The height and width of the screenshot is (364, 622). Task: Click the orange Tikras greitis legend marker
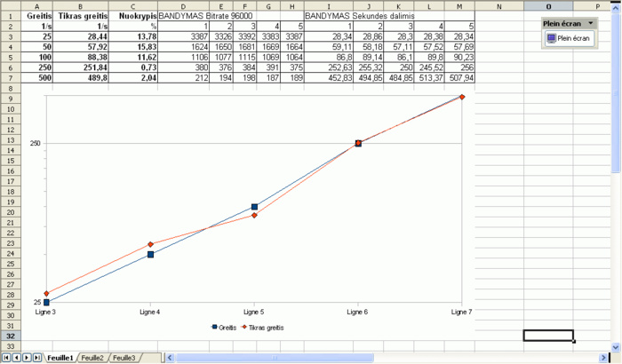click(x=243, y=327)
